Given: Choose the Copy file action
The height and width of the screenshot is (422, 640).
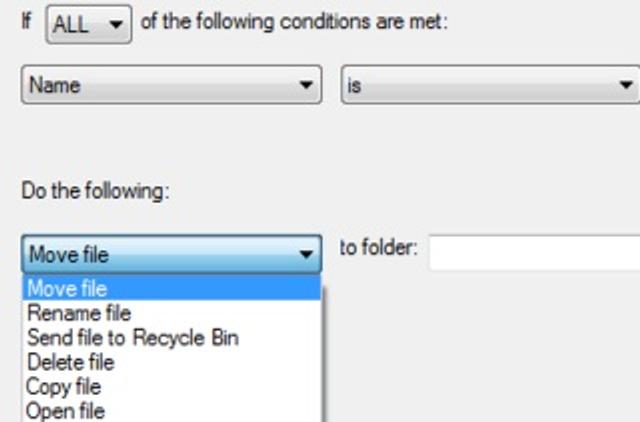Looking at the screenshot, I should point(64,387).
